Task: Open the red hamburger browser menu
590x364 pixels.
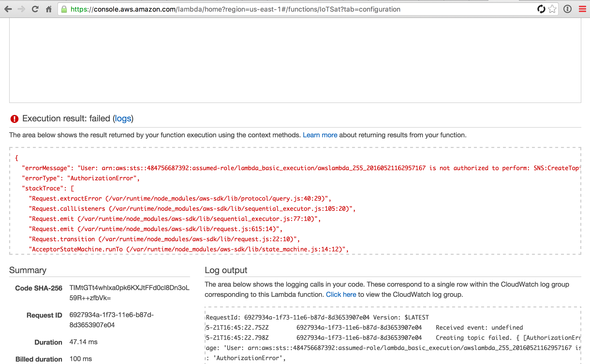Action: (583, 9)
